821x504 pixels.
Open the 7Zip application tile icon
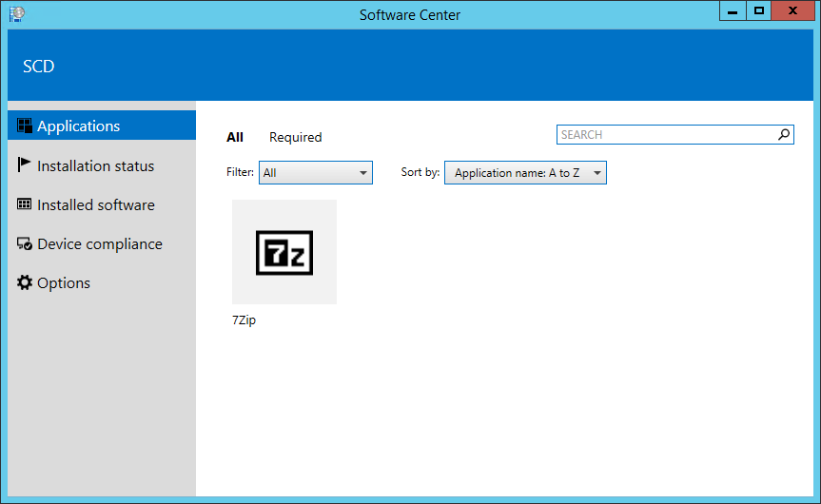(x=284, y=252)
